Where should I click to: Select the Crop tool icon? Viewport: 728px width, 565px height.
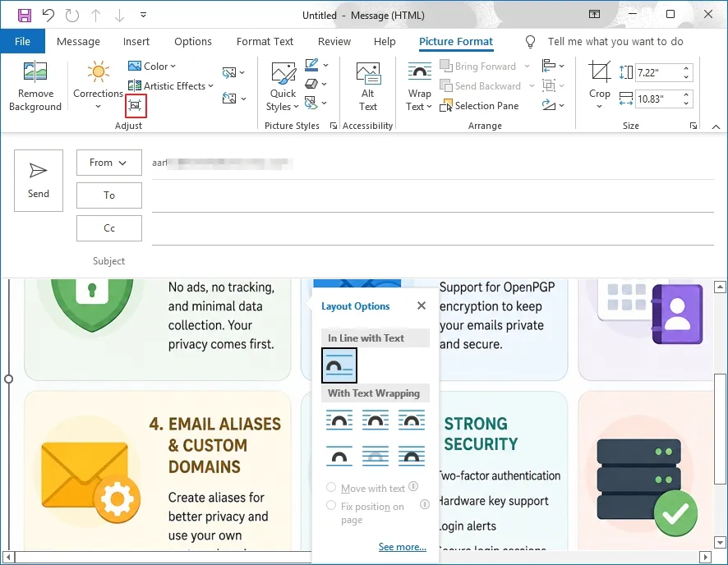pos(599,72)
